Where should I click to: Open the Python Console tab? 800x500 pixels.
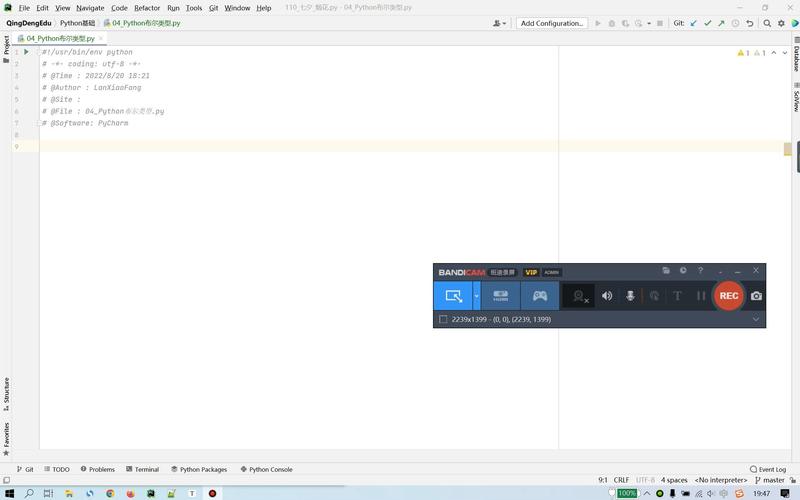(266, 469)
